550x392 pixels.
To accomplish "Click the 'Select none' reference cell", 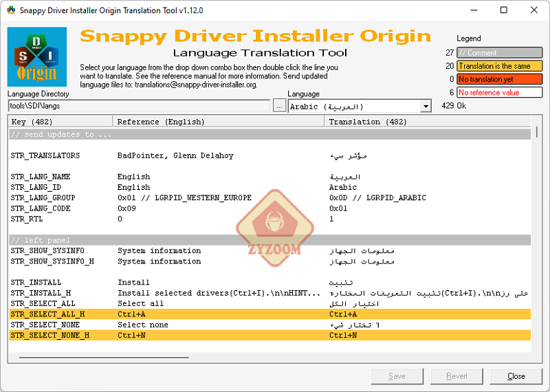I will click(x=143, y=325).
